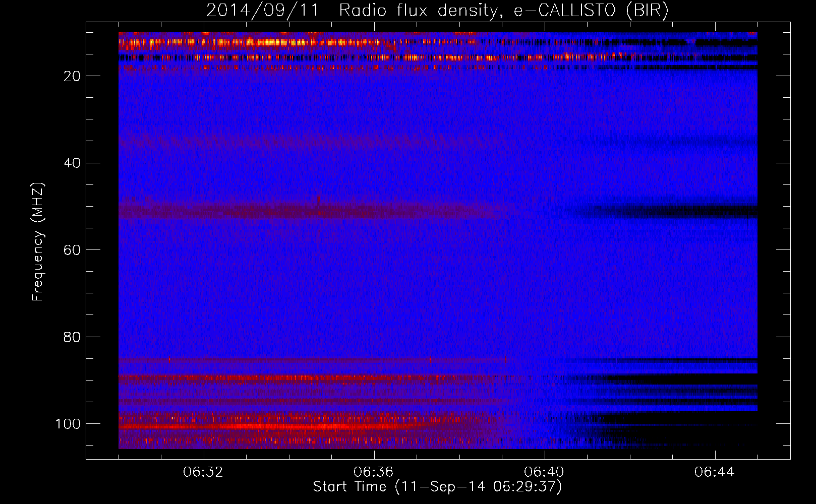Click the '06:44' time tick label
816x504 pixels.
click(x=715, y=472)
